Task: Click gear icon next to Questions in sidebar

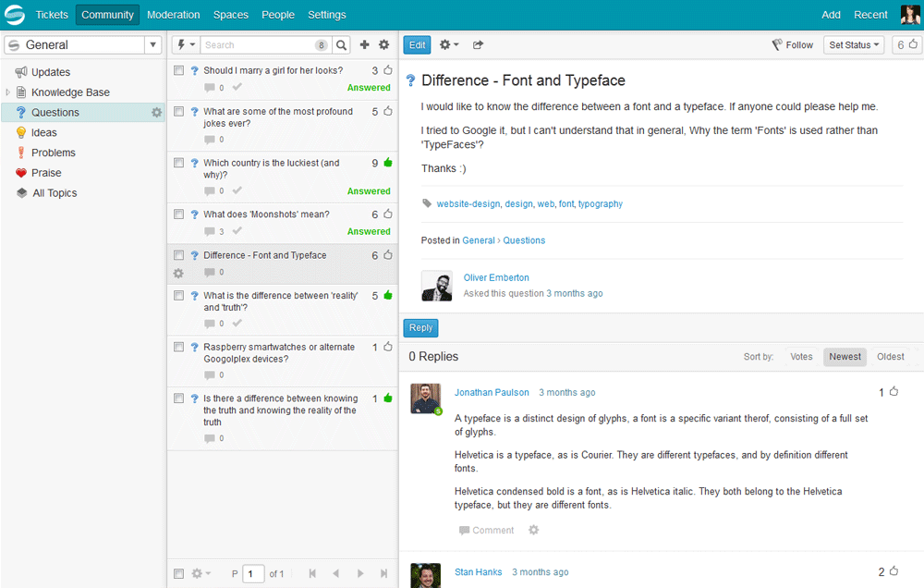Action: pos(156,113)
